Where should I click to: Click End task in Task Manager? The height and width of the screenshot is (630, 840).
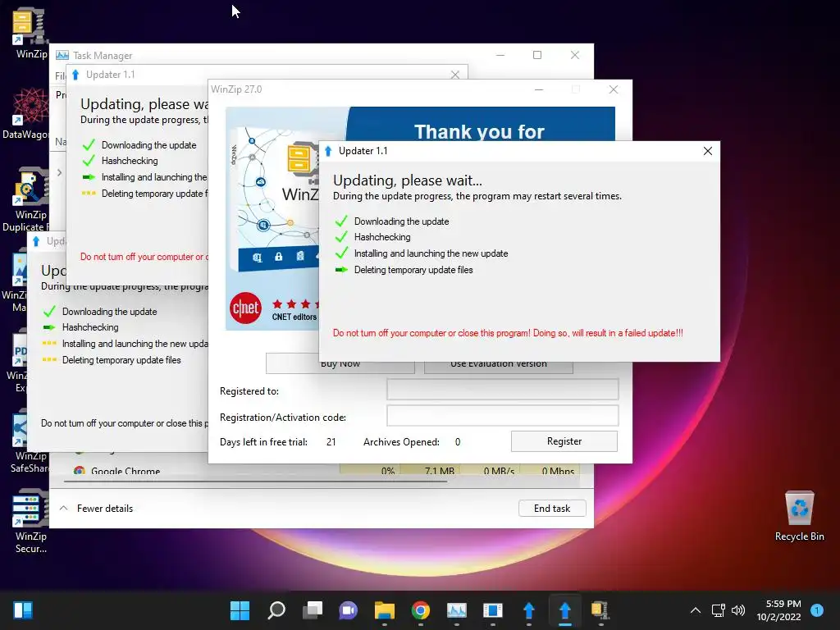552,509
